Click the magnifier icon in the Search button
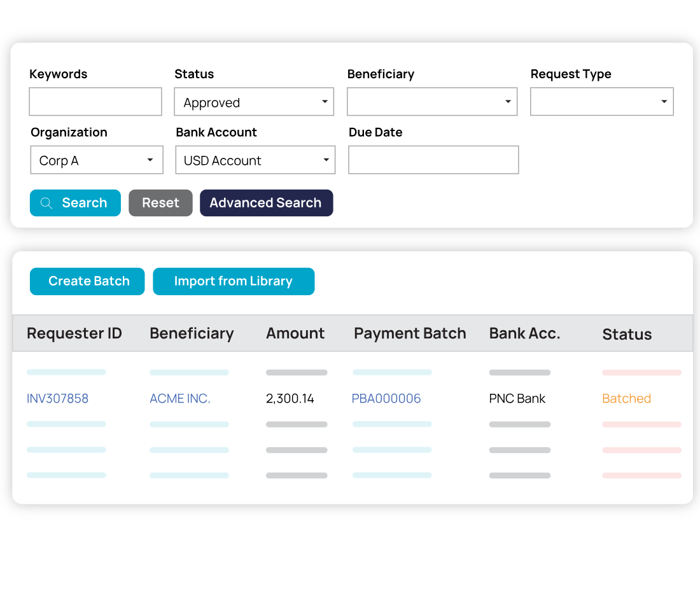 (x=46, y=202)
